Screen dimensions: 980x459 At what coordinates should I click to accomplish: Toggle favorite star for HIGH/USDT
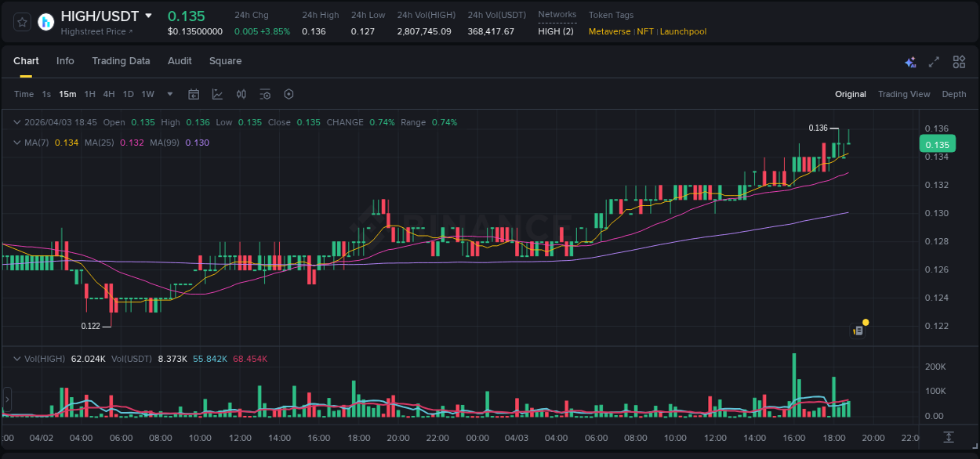pyautogui.click(x=21, y=22)
